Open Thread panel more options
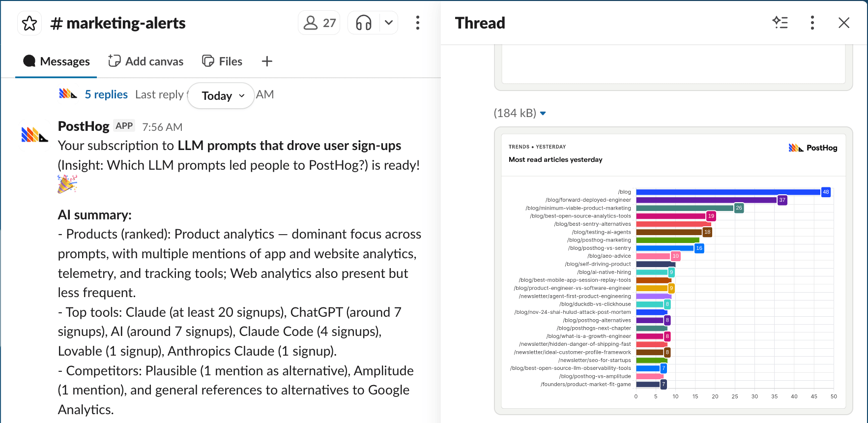The image size is (868, 423). point(812,23)
